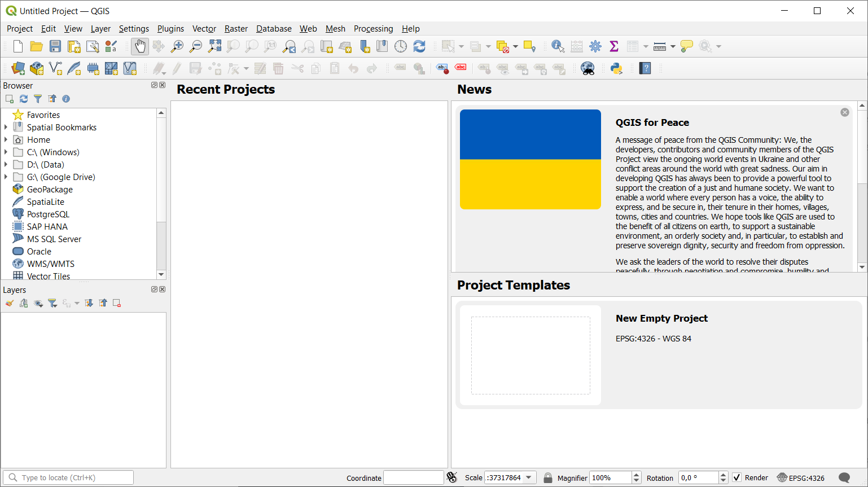
Task: Open the Python Console icon
Action: pyautogui.click(x=616, y=68)
